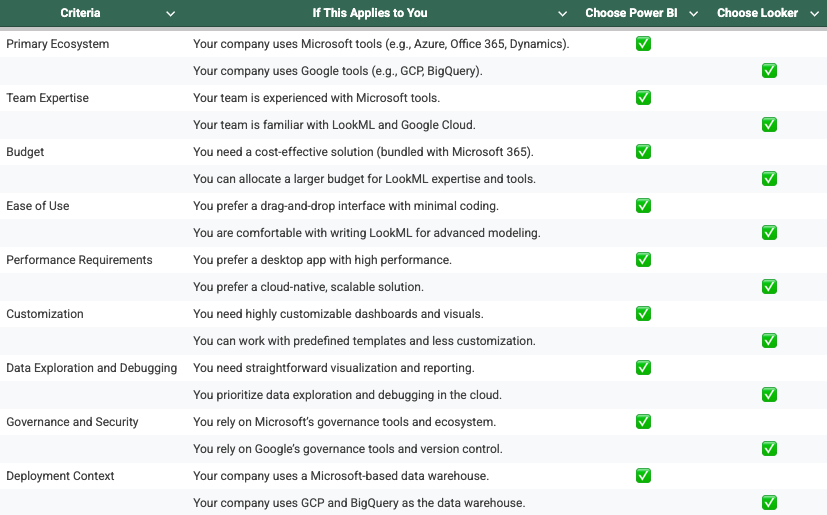
Task: Click the Criteria column header
Action: click(80, 13)
